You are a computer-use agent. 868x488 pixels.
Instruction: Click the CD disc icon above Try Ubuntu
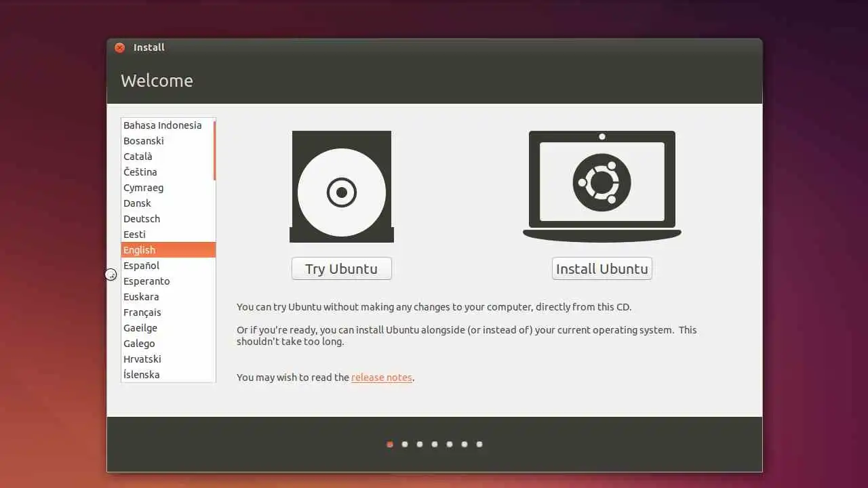tap(342, 186)
